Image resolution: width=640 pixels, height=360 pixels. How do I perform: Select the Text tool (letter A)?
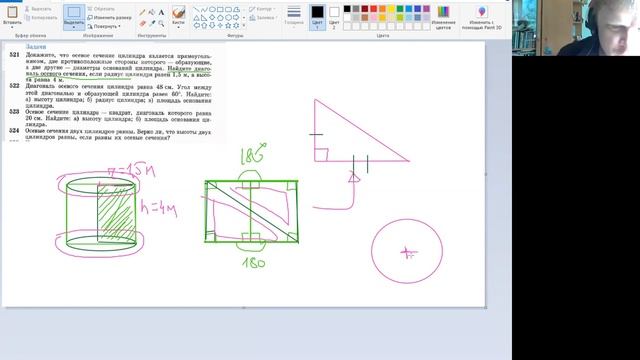coord(161,12)
